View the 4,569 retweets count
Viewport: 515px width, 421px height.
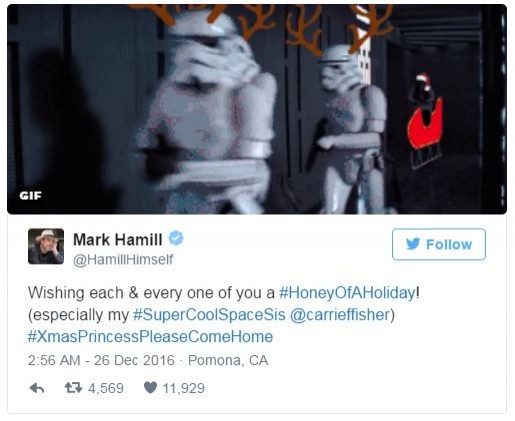coord(106,388)
